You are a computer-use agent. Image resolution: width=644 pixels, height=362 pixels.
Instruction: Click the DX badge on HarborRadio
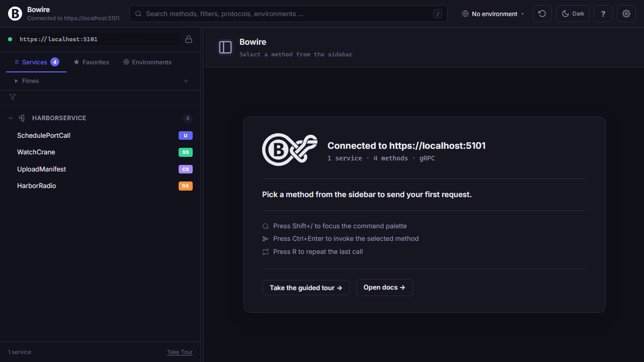coord(186,186)
